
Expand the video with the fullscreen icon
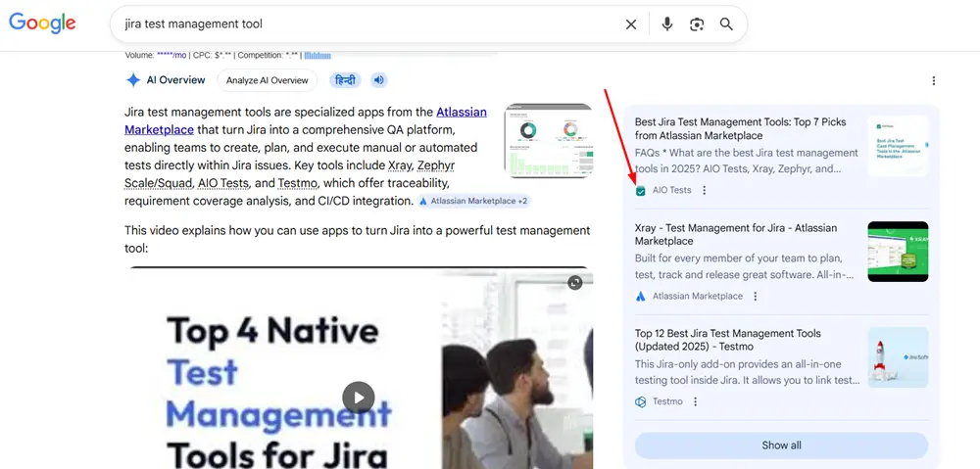click(575, 283)
